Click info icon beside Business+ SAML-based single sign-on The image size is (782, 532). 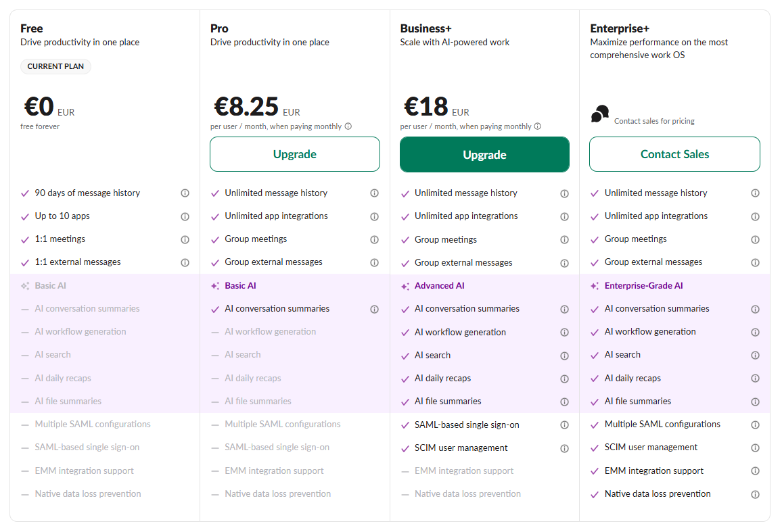pos(564,425)
